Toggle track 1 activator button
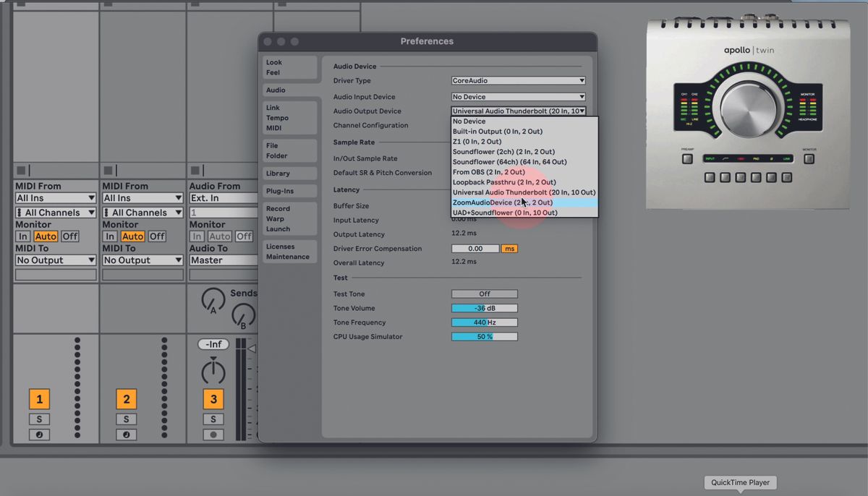 point(39,399)
